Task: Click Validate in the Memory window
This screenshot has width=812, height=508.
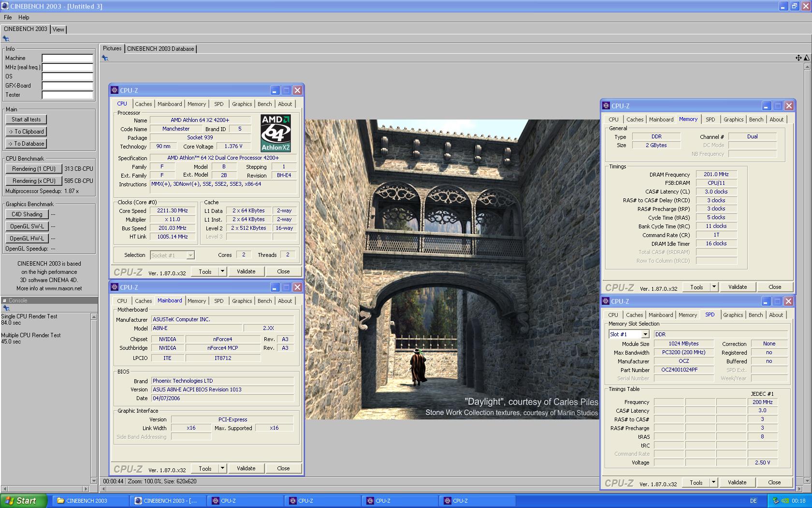Action: click(738, 287)
